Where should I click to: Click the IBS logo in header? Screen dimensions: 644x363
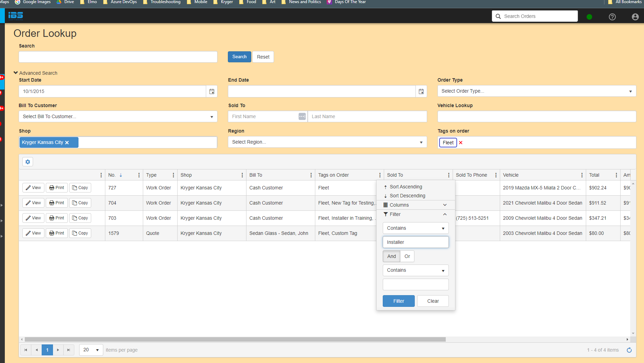tap(16, 16)
